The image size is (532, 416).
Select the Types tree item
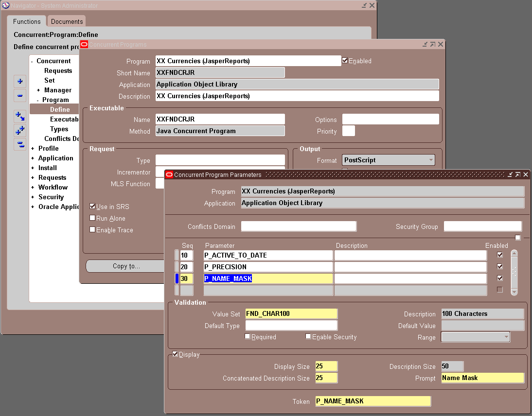(59, 129)
